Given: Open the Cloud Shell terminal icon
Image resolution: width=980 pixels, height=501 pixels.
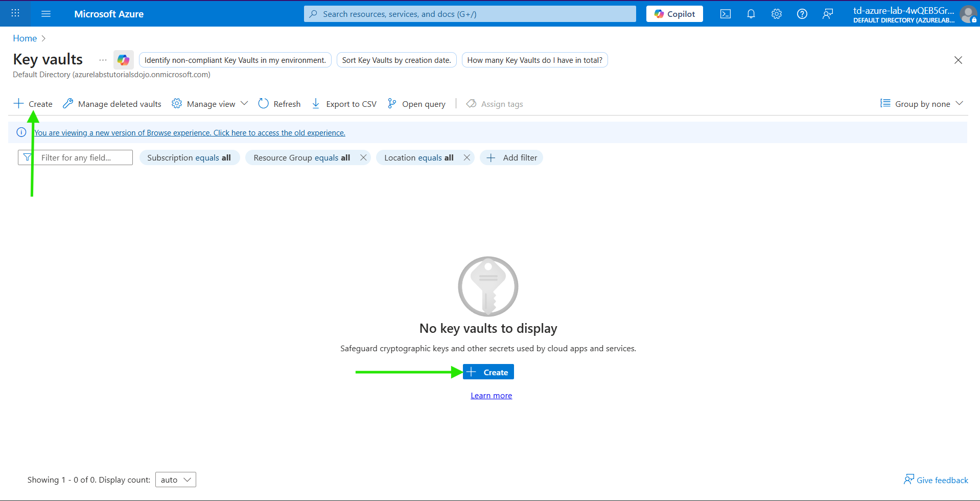Looking at the screenshot, I should pyautogui.click(x=725, y=14).
